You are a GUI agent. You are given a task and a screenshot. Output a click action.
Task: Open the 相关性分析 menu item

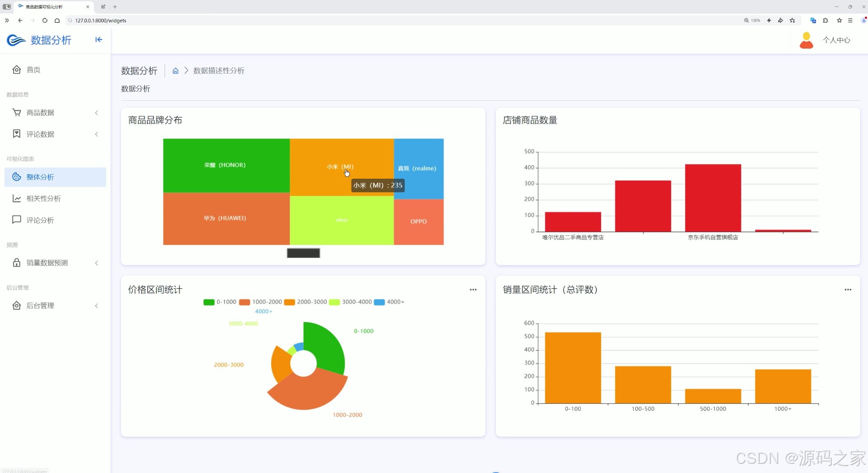pos(43,198)
